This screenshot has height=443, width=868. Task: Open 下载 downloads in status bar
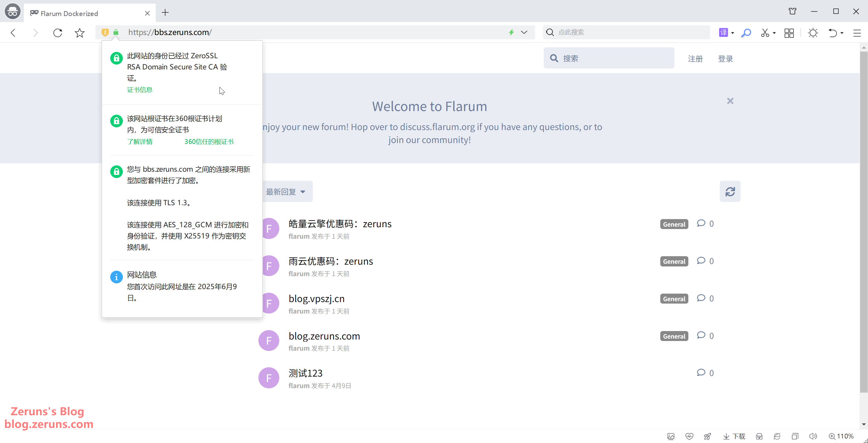(734, 437)
